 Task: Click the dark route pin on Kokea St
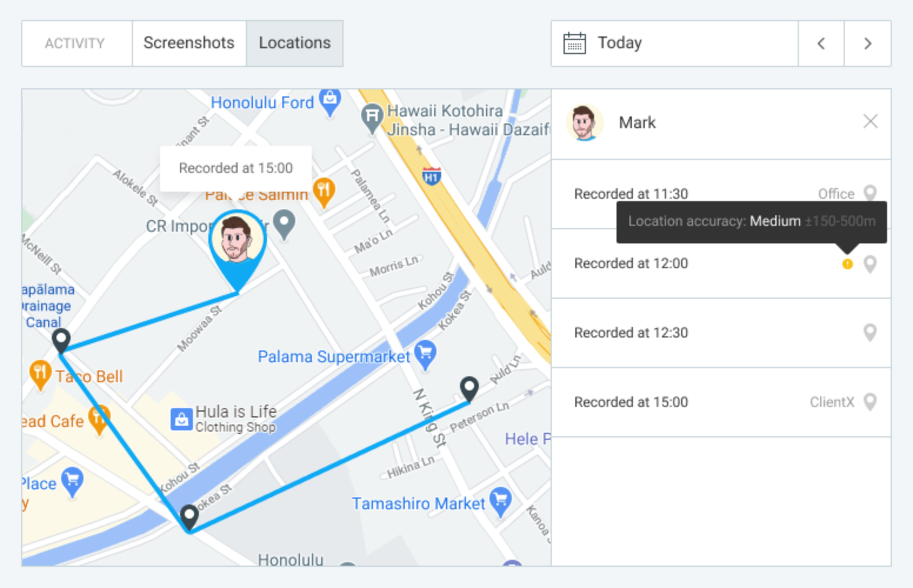coord(189,518)
